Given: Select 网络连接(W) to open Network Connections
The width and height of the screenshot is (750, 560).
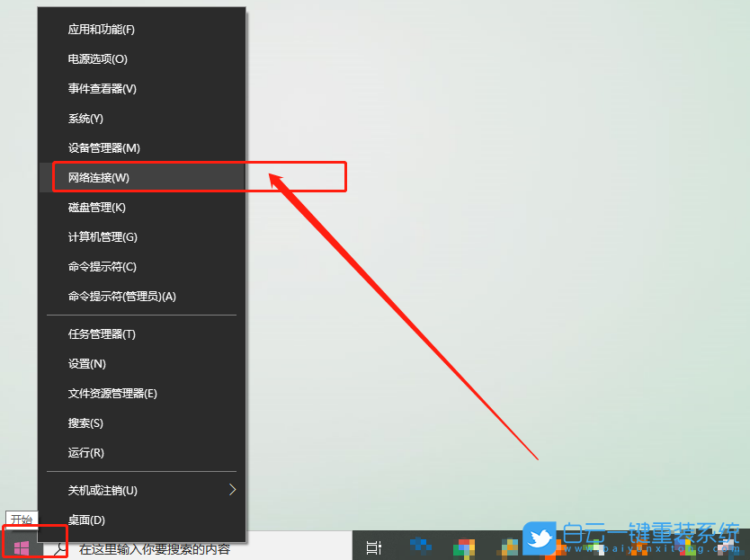Looking at the screenshot, I should pos(99,177).
